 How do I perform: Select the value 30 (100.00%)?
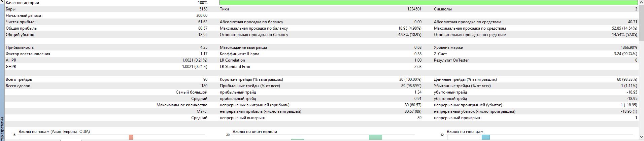(410, 79)
